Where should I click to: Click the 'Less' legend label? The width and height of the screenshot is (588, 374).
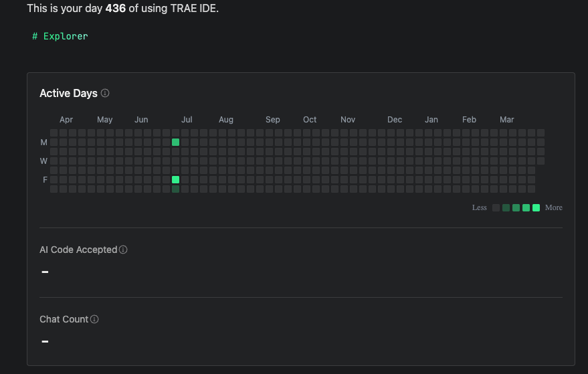click(x=479, y=208)
